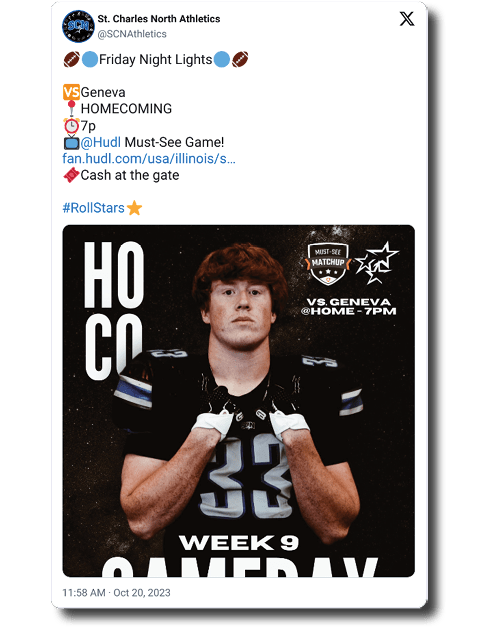The image size is (498, 629).
Task: Open the #RollStars hashtag
Action: 94,208
